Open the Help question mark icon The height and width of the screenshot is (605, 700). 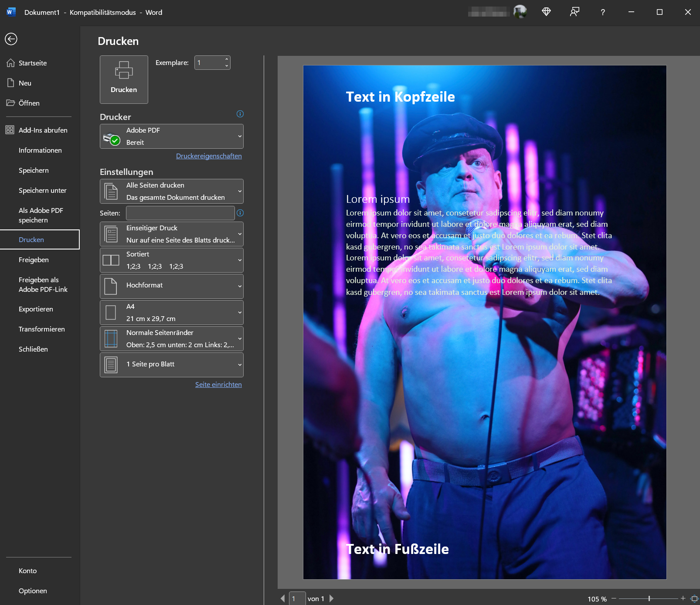[603, 12]
